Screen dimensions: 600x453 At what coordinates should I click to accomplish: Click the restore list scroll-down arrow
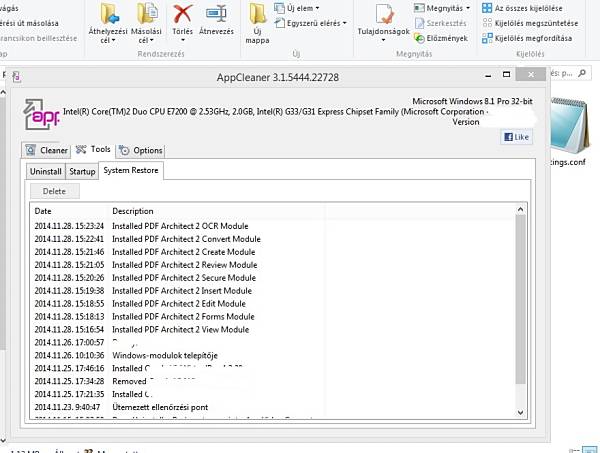pos(520,412)
